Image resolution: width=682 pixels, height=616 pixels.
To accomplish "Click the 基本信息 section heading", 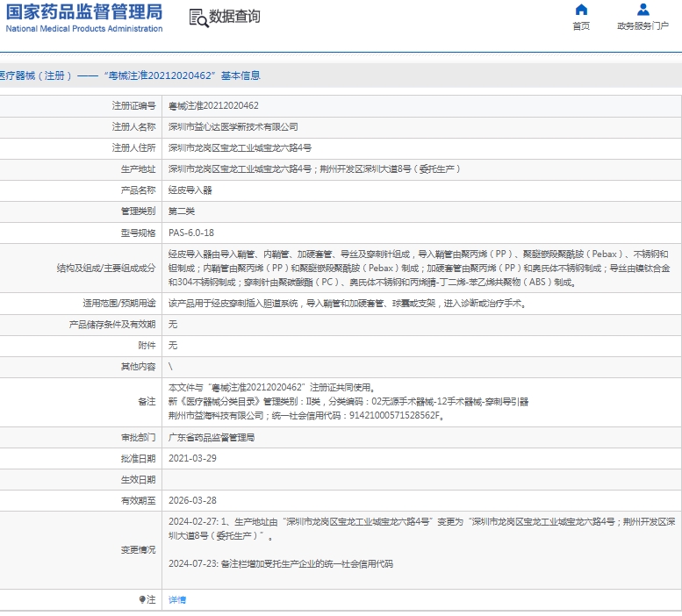I will click(x=240, y=75).
